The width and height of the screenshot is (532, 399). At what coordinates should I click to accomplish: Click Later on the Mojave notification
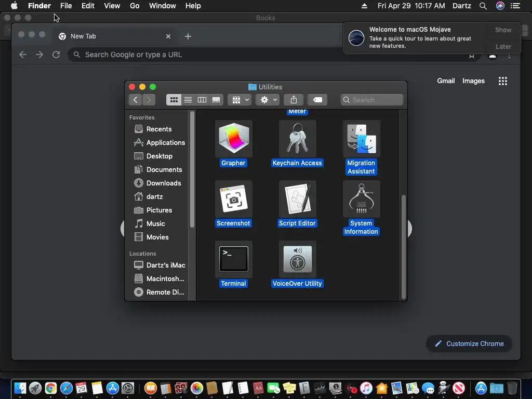pyautogui.click(x=503, y=46)
